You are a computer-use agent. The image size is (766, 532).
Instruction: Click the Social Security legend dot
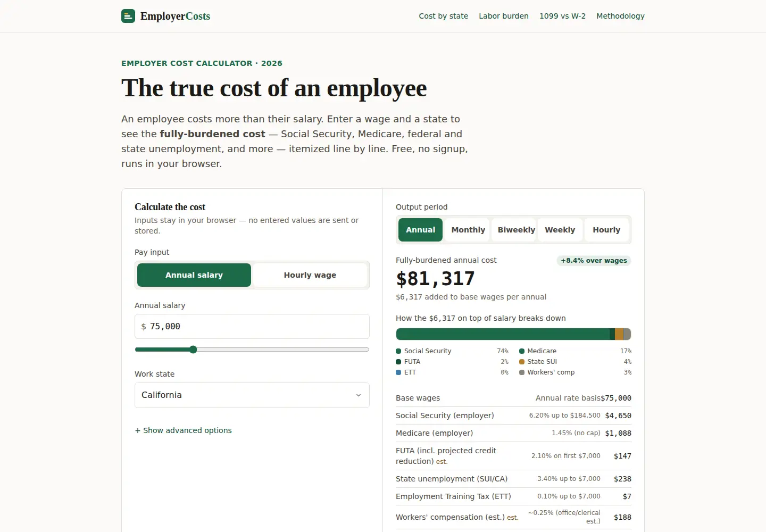398,351
